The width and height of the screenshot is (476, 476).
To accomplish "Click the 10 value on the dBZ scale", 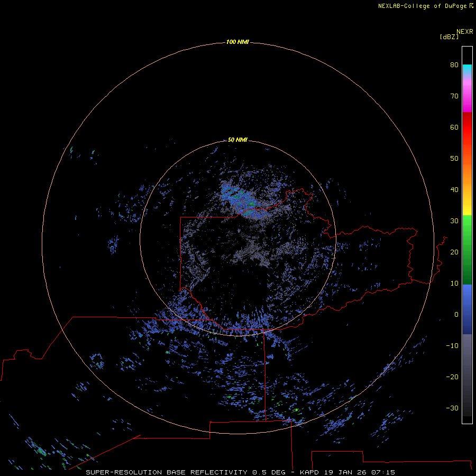I will (x=454, y=283).
